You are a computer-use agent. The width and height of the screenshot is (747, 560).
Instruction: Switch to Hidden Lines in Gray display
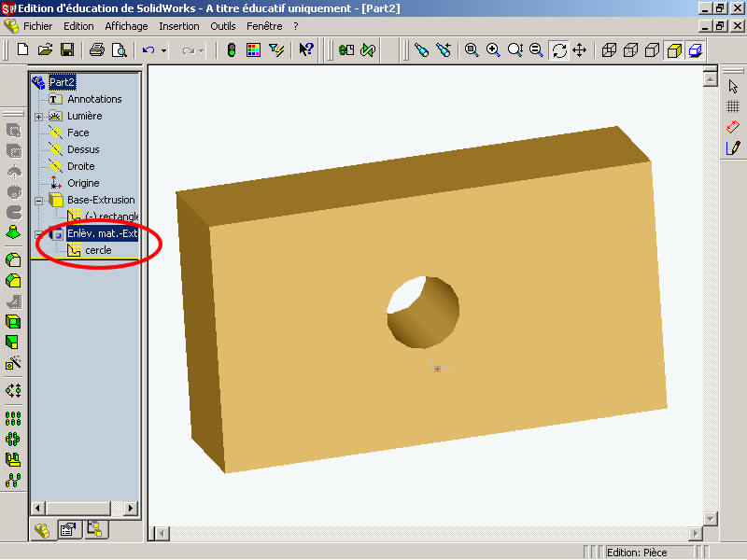point(631,49)
